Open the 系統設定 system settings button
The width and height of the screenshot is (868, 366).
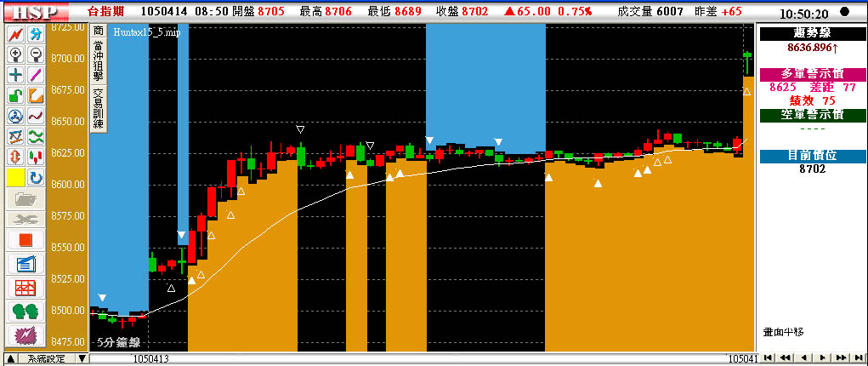[x=47, y=359]
